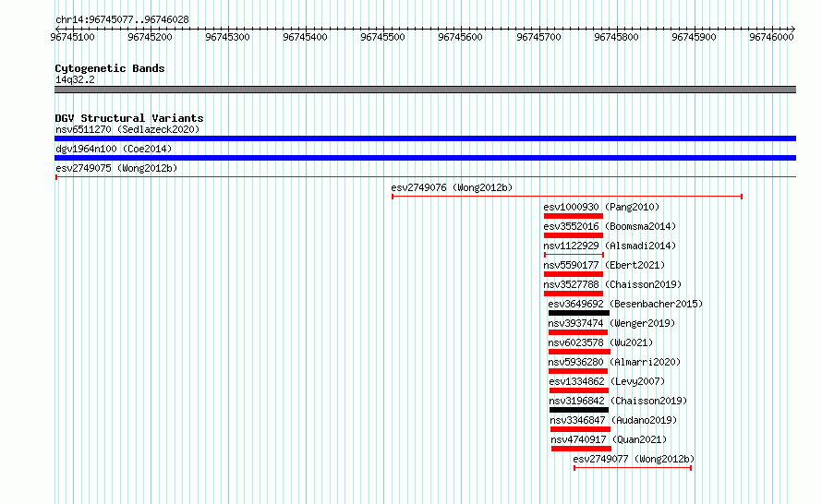Click the red nsv4740917 variant bar

[x=581, y=449]
